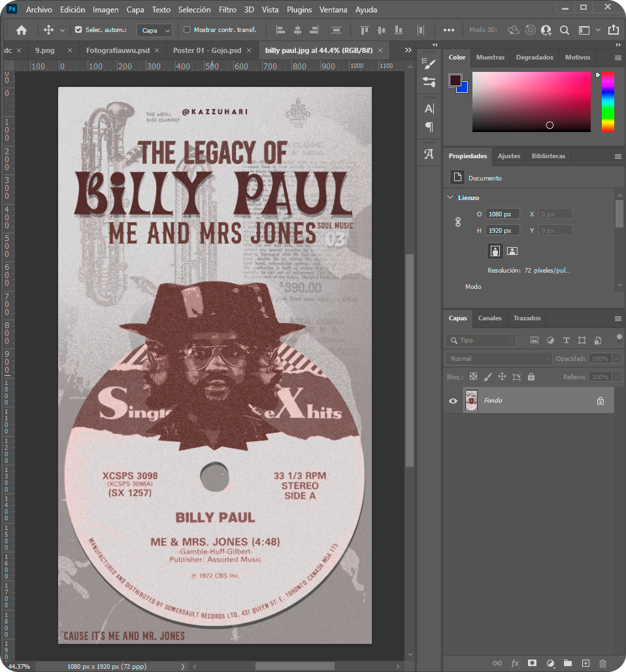Click the Share export icon
The height and width of the screenshot is (672, 626).
(613, 30)
